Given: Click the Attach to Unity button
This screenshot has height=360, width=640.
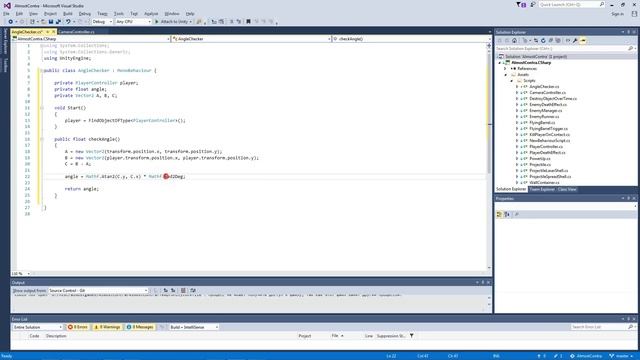Looking at the screenshot, I should [173, 22].
